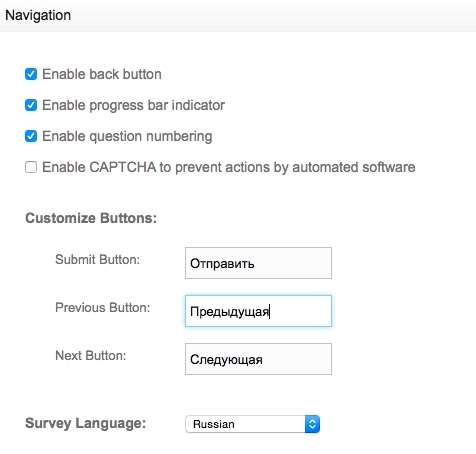Enable the CAPTCHA checkbox
This screenshot has width=476, height=454.
31,167
